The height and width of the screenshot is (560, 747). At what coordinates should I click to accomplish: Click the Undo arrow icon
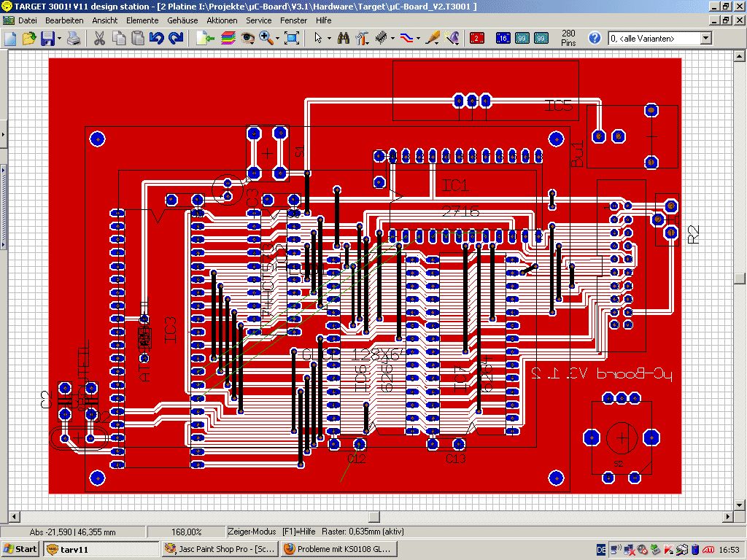pyautogui.click(x=156, y=38)
